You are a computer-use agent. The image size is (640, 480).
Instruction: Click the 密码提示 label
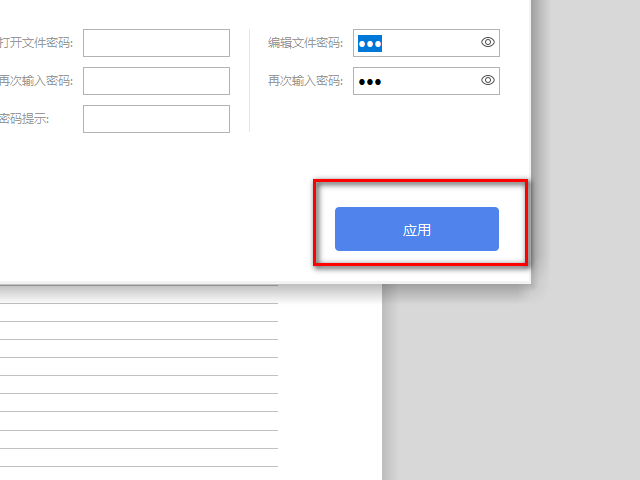[24, 119]
